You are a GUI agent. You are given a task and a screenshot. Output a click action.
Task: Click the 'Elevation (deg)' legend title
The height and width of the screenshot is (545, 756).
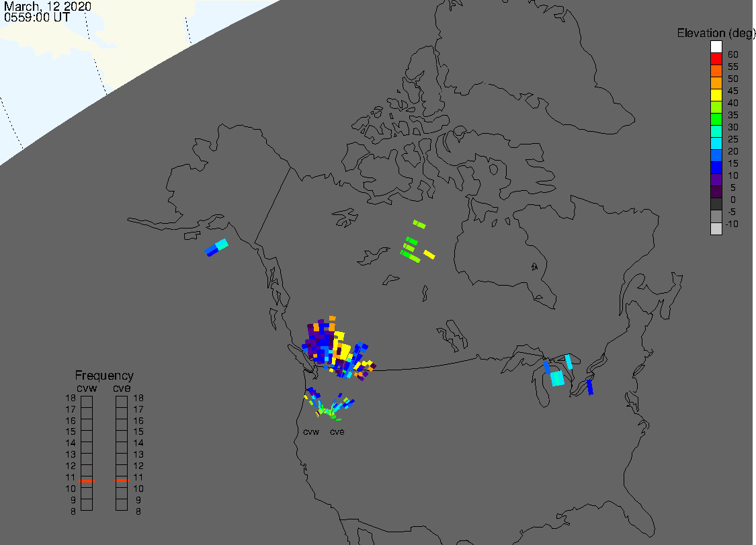tap(716, 34)
